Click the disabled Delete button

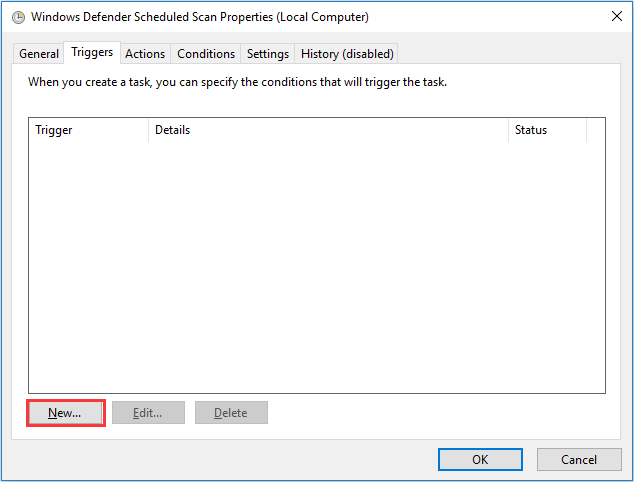[x=231, y=413]
